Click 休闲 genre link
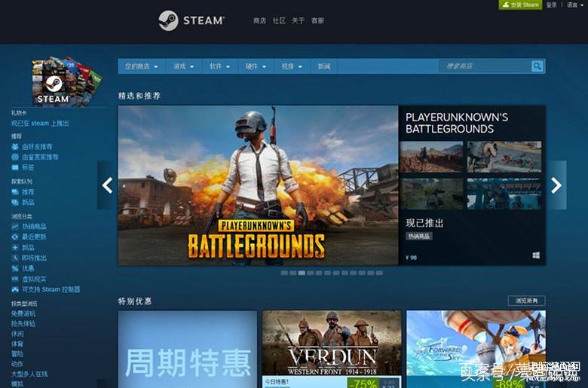 [x=17, y=334]
